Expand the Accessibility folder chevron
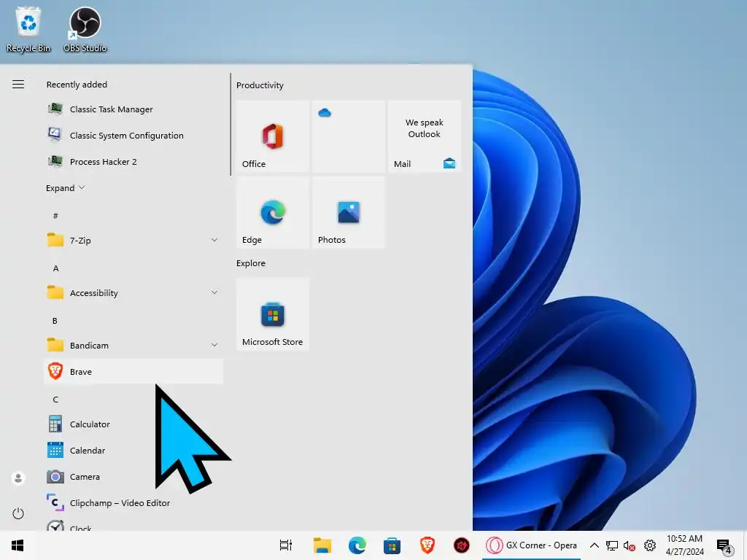This screenshot has width=747, height=560. coord(214,292)
